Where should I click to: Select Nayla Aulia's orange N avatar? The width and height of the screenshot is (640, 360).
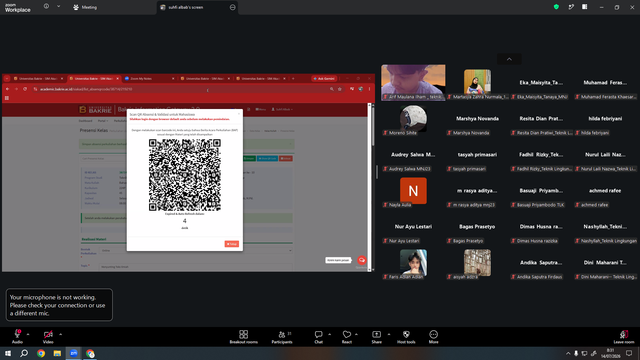tap(413, 191)
